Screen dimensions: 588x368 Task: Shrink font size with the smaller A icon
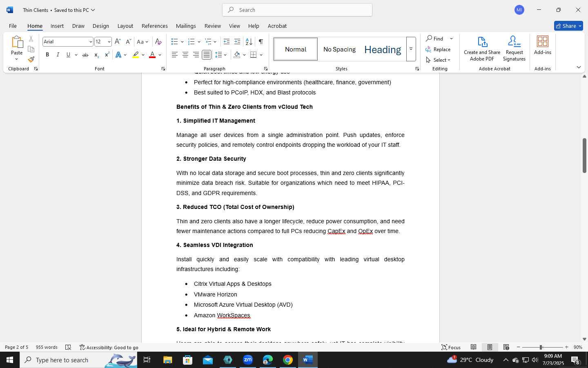click(x=128, y=42)
